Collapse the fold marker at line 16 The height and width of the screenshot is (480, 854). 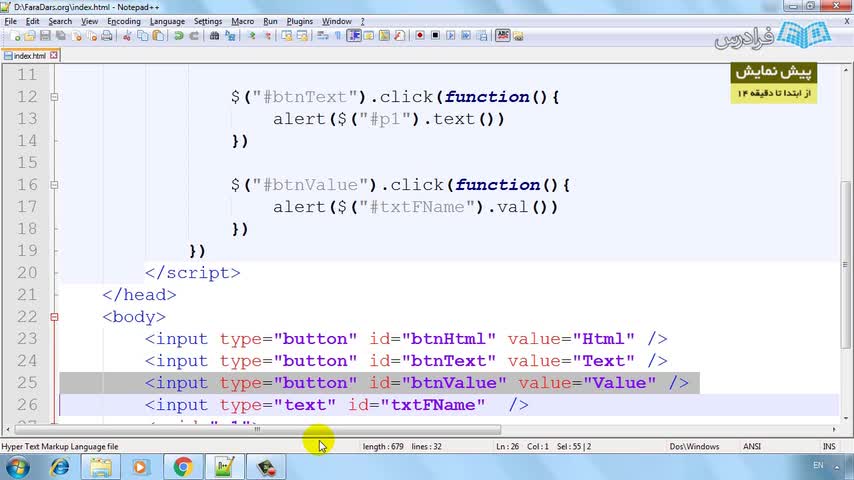pyautogui.click(x=54, y=185)
